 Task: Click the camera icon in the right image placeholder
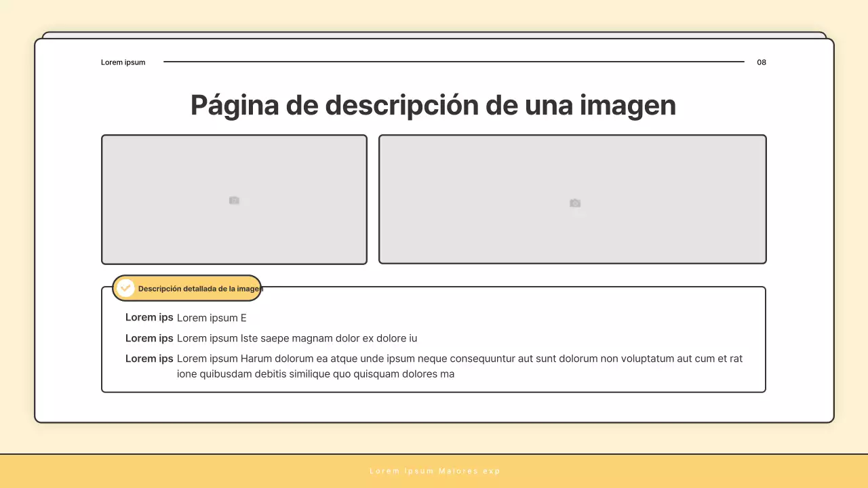pyautogui.click(x=574, y=203)
